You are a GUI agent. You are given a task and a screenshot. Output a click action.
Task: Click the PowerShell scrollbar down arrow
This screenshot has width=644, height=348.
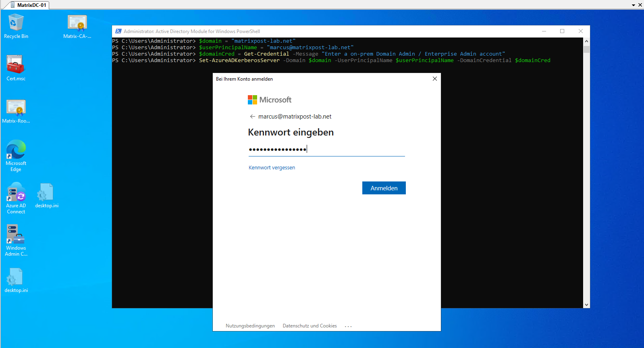pyautogui.click(x=586, y=305)
